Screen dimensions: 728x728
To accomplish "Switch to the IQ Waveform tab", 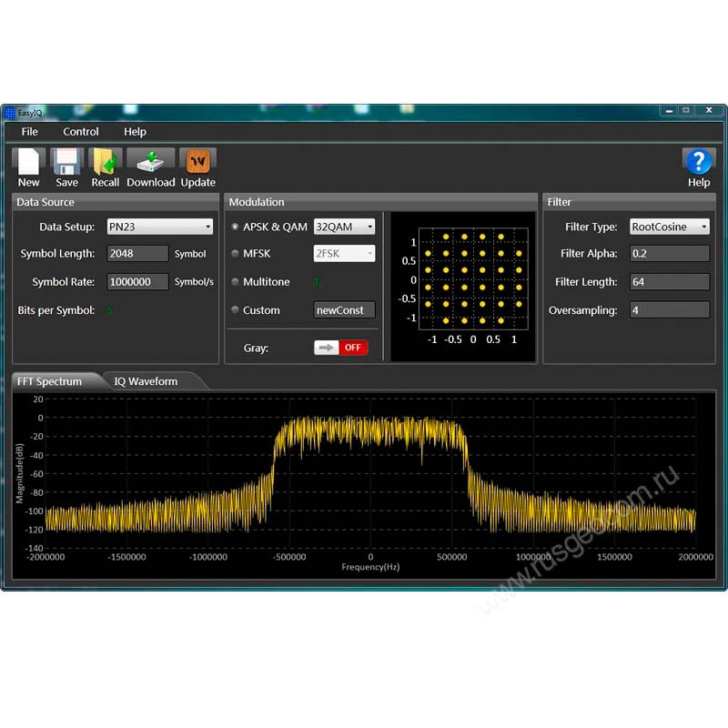I will click(x=146, y=381).
